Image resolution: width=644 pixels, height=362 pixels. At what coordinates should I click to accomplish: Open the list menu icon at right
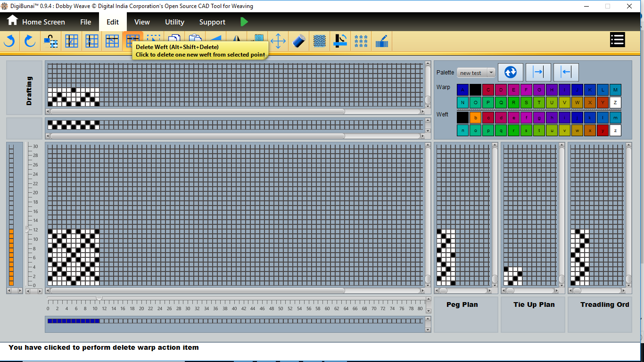click(x=617, y=40)
